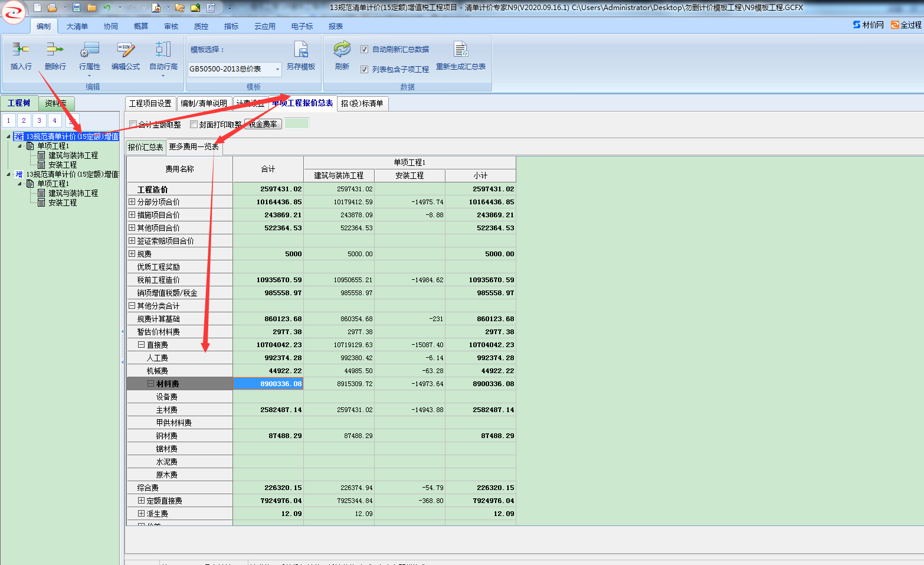
Task: Open the 招(投)标清单 tab
Action: [x=362, y=103]
